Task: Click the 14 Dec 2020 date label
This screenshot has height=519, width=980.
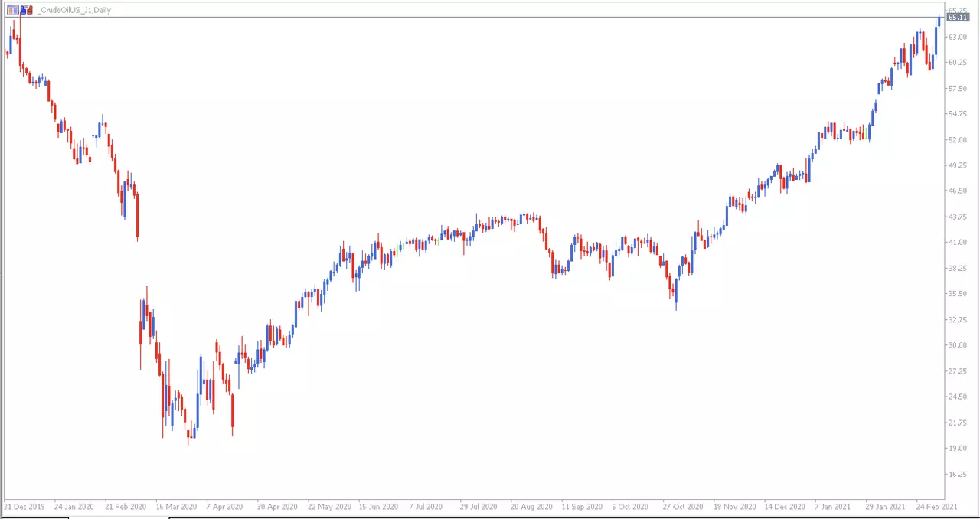Action: click(x=784, y=507)
